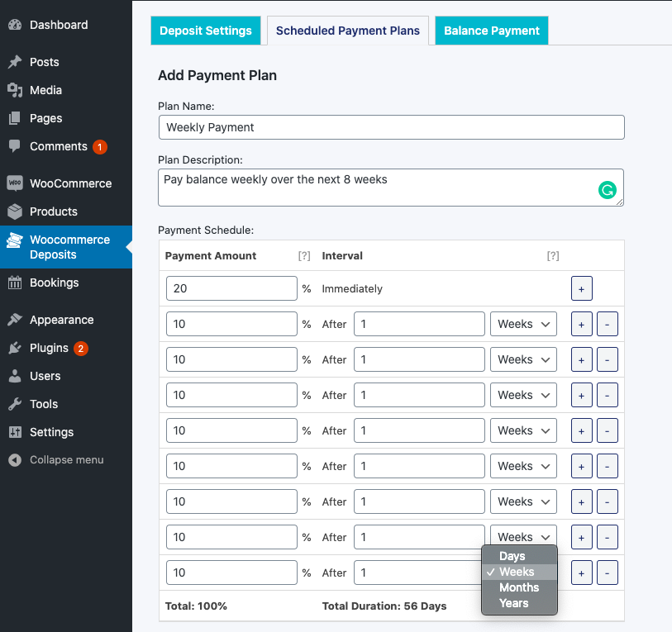Click the Posts pushpin icon
This screenshot has height=632, width=672.
click(15, 62)
